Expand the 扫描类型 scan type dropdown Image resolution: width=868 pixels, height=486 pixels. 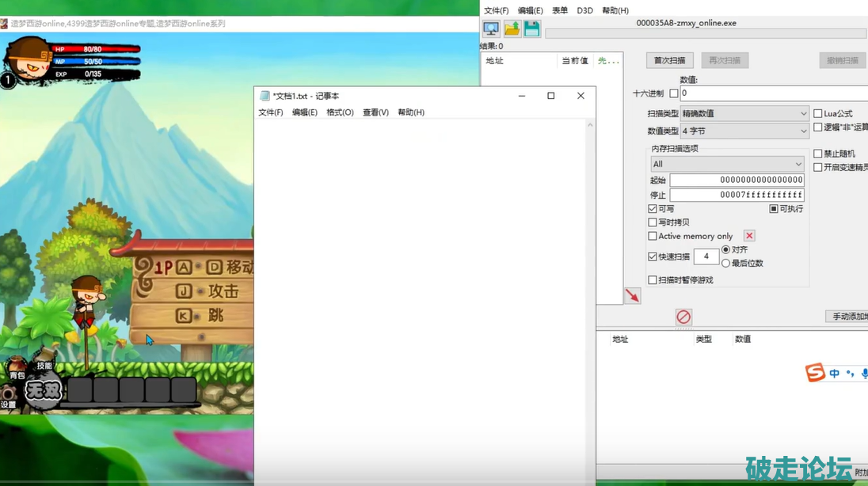pyautogui.click(x=744, y=114)
